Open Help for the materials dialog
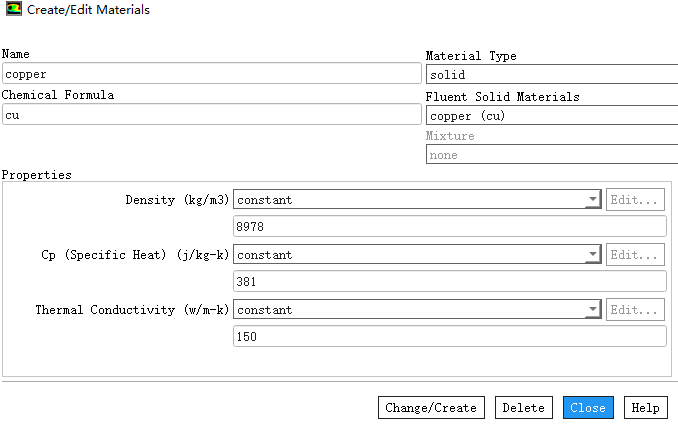This screenshot has height=426, width=678. (x=645, y=408)
